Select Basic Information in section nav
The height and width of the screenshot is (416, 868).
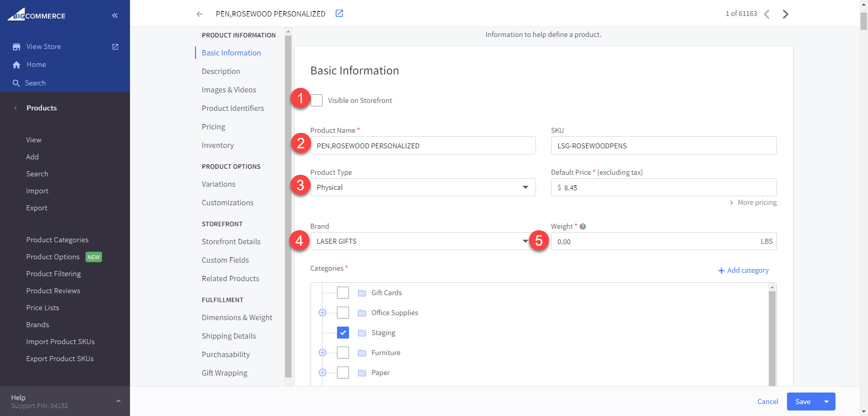pos(231,53)
